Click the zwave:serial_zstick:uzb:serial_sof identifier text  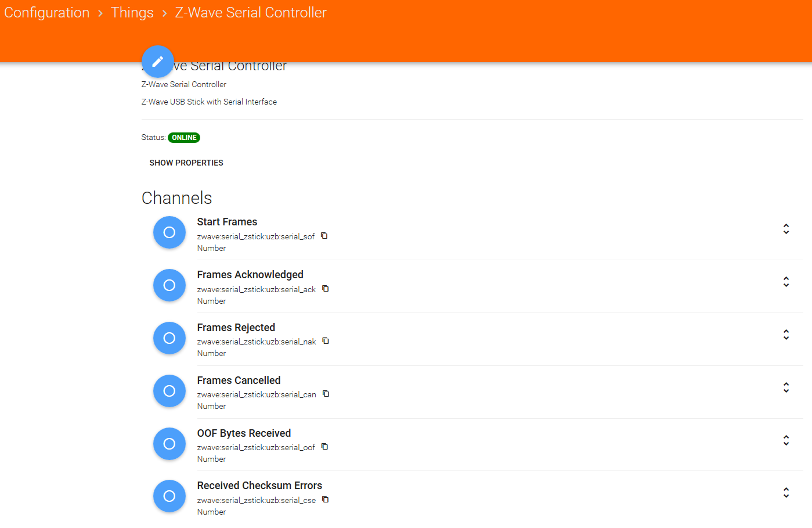click(x=256, y=236)
